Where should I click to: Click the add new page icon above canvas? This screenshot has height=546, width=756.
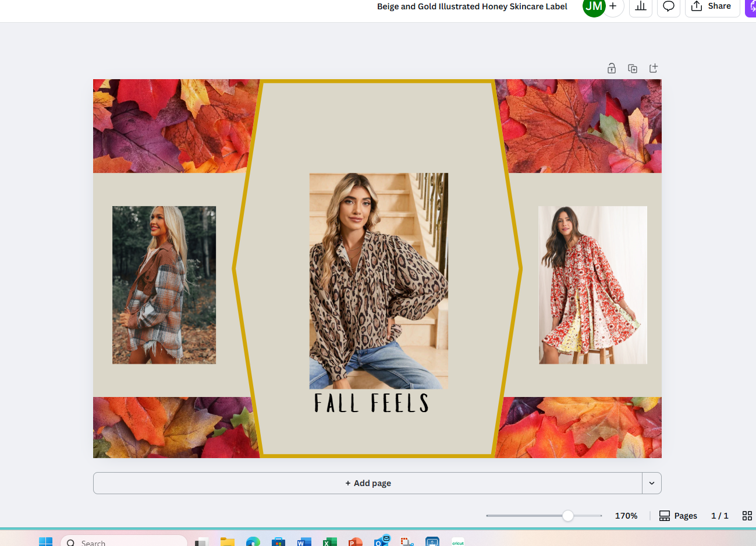tap(654, 68)
